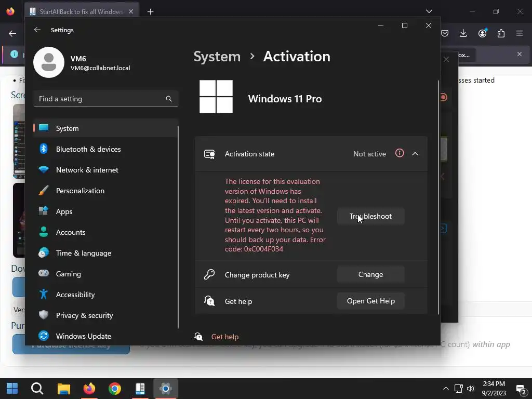The image size is (532, 399).
Task: Click the Gaming controller icon
Action: coord(44,273)
